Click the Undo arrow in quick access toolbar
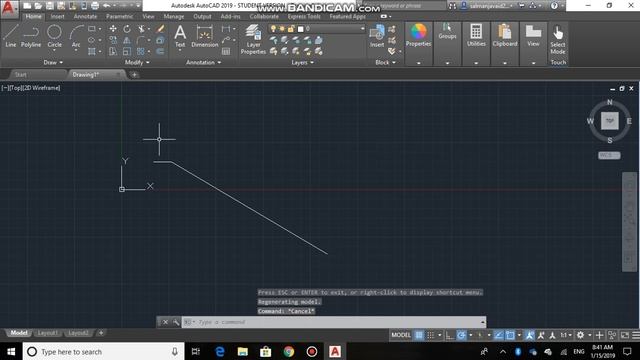 tap(107, 6)
